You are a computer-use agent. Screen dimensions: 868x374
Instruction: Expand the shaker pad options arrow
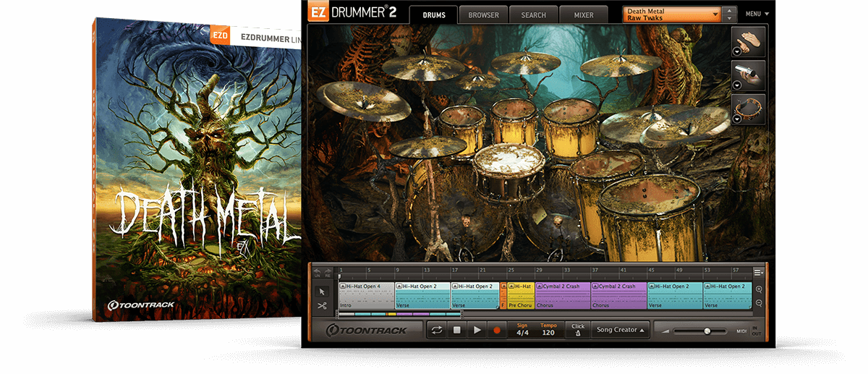(736, 85)
